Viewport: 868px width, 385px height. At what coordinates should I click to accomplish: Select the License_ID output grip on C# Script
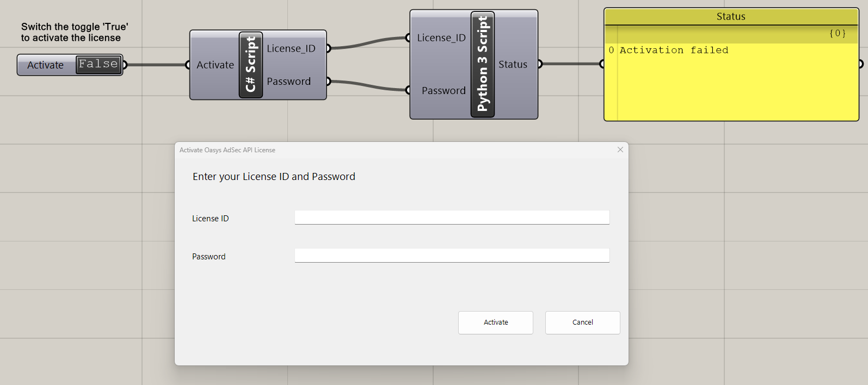328,48
